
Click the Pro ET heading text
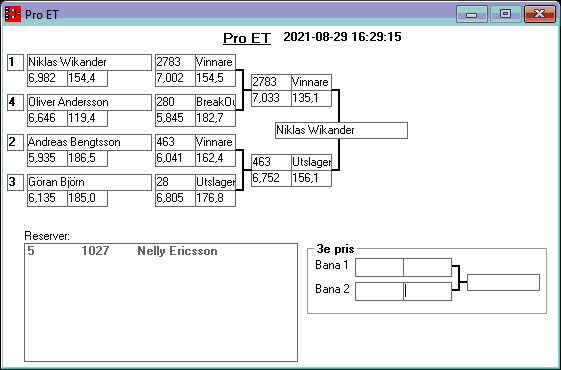click(x=247, y=38)
